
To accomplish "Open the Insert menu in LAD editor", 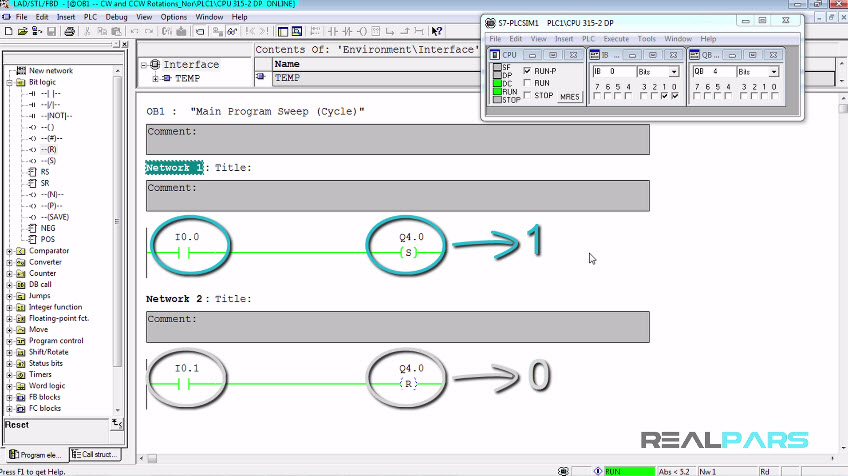I will coord(66,17).
